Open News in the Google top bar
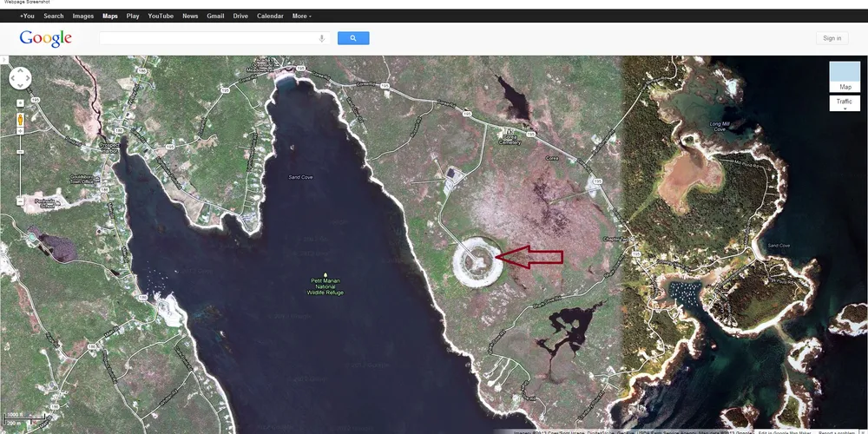Viewport: 868px width, 434px height. click(x=190, y=16)
